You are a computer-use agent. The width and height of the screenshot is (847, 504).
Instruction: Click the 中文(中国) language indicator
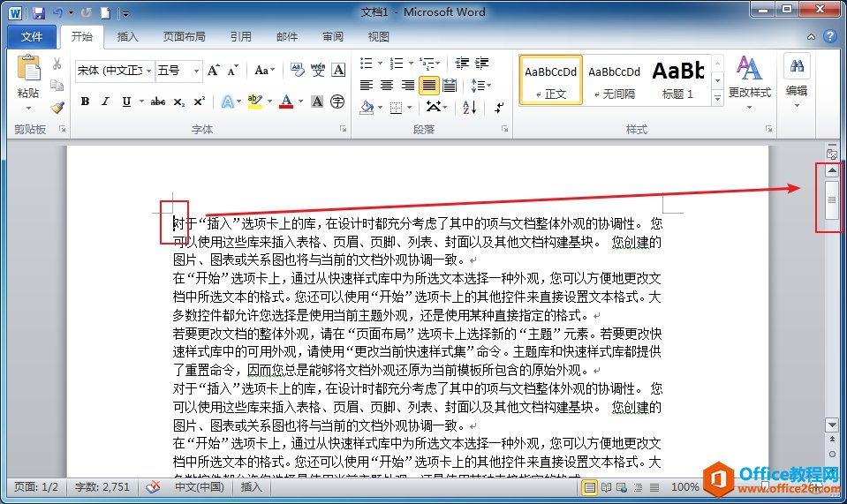click(x=200, y=486)
